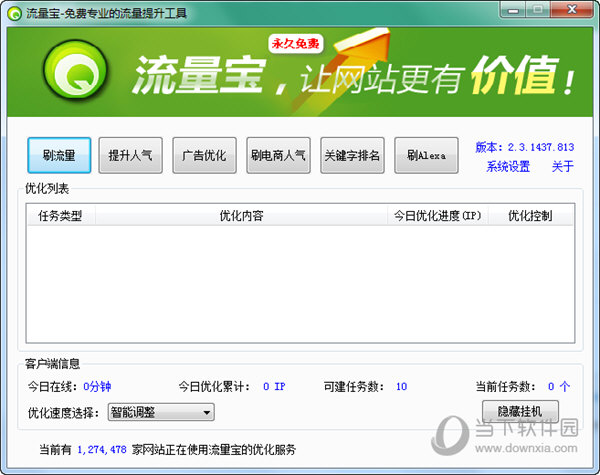Click the 0分钟 online time value
Viewport: 600px width, 475px height.
97,387
